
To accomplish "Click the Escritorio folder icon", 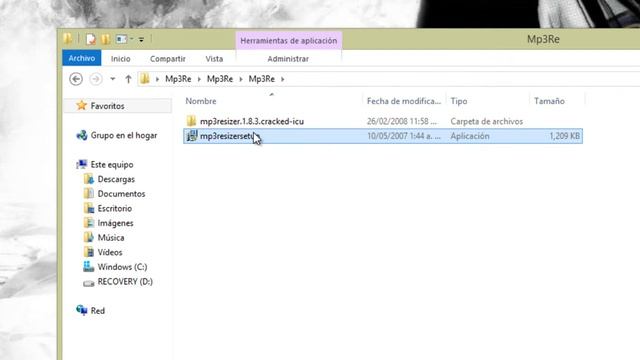I will coord(89,208).
